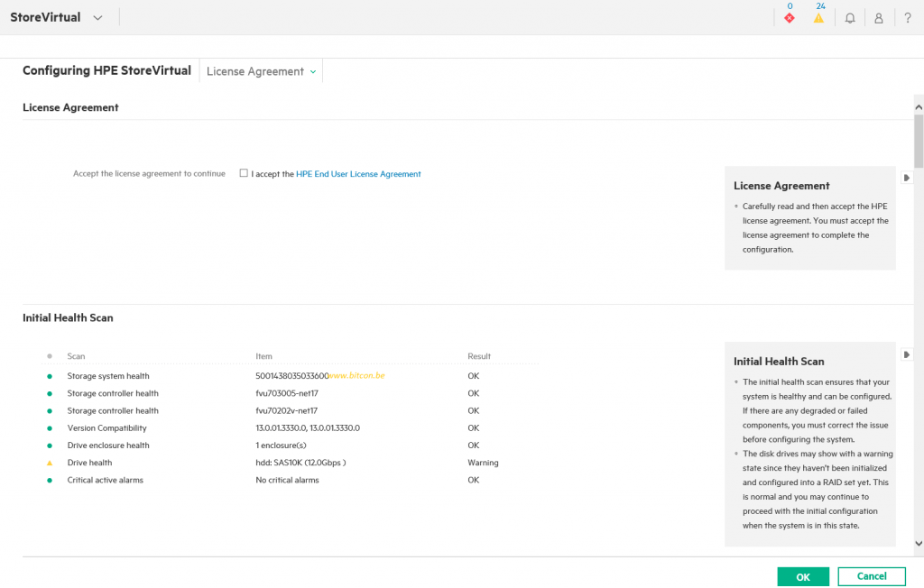Click the Item column header
Image resolution: width=924 pixels, height=588 pixels.
[x=264, y=356]
